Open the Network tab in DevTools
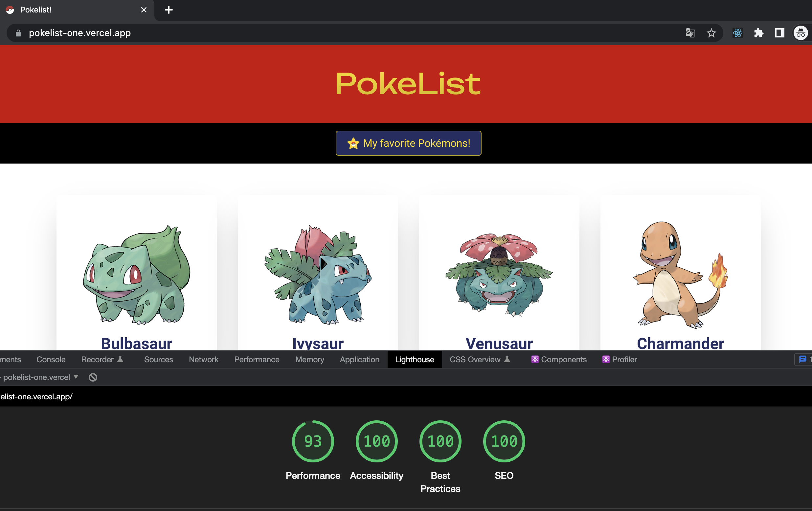Image resolution: width=812 pixels, height=511 pixels. point(203,359)
